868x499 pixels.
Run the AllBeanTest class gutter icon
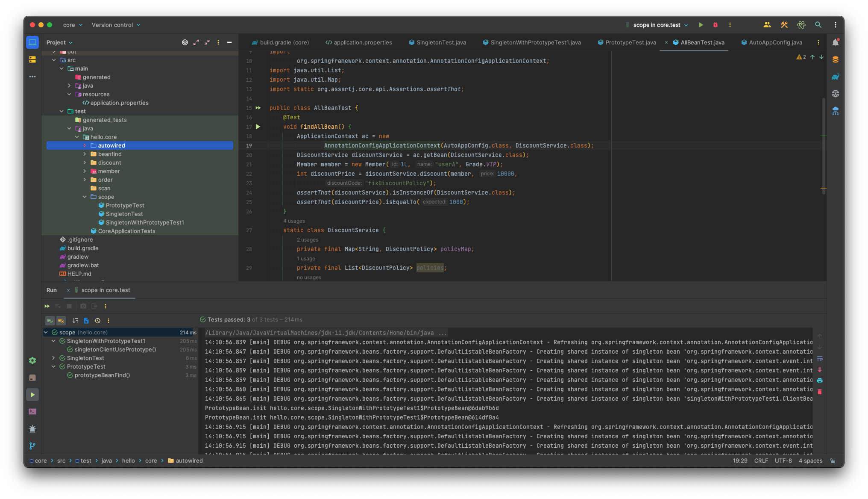pos(258,108)
